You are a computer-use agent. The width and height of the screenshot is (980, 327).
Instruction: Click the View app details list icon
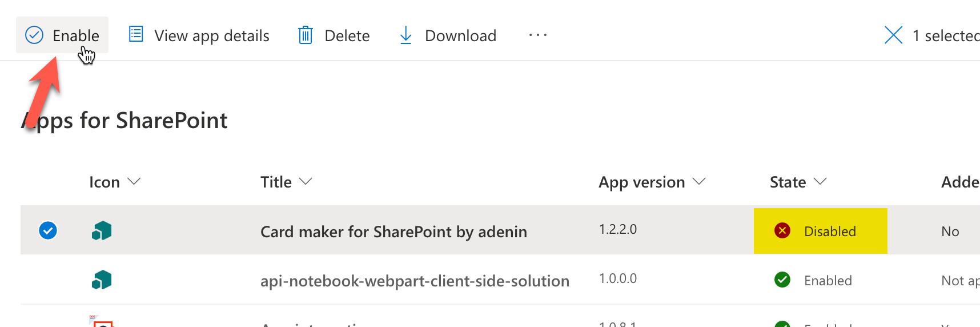(x=136, y=34)
